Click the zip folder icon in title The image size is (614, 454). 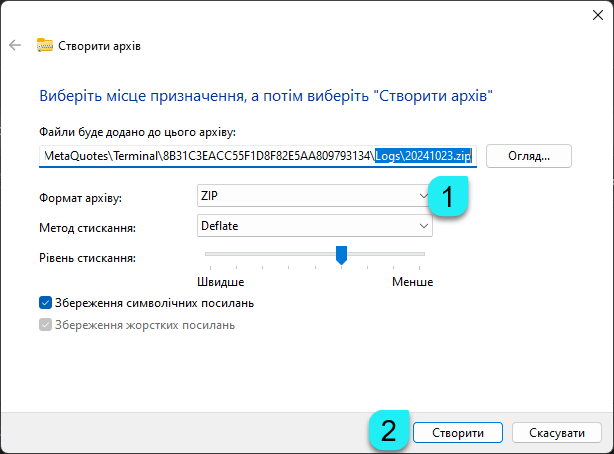click(45, 45)
